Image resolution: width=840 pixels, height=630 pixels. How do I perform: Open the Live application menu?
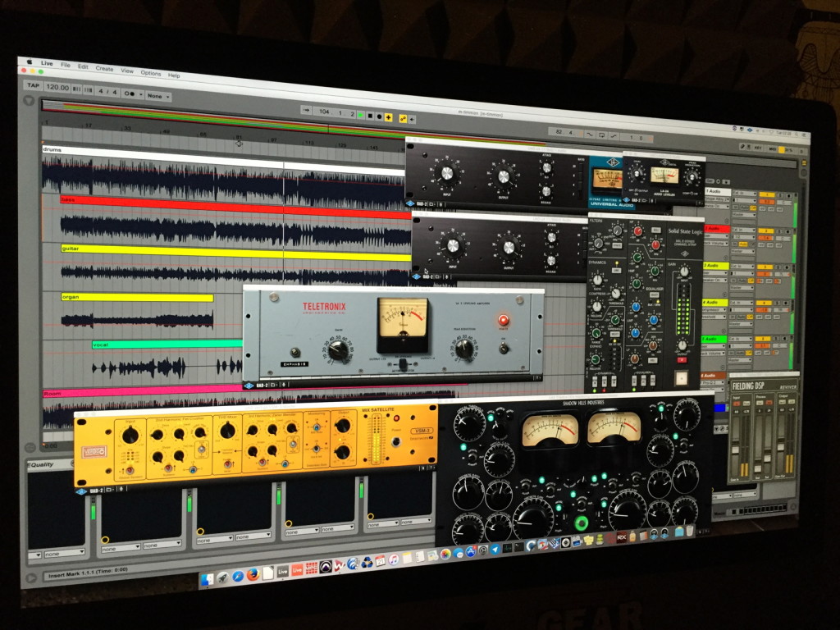coord(47,63)
